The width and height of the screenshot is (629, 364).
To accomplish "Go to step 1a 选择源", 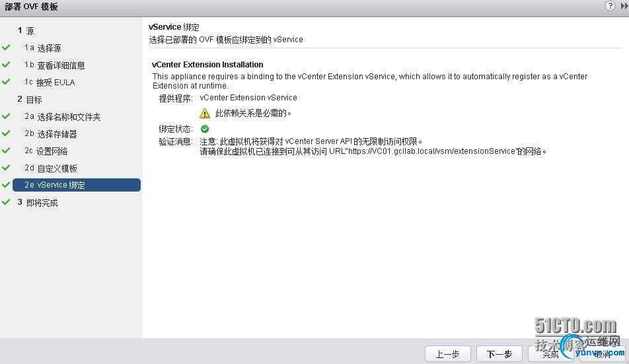I will pyautogui.click(x=42, y=48).
